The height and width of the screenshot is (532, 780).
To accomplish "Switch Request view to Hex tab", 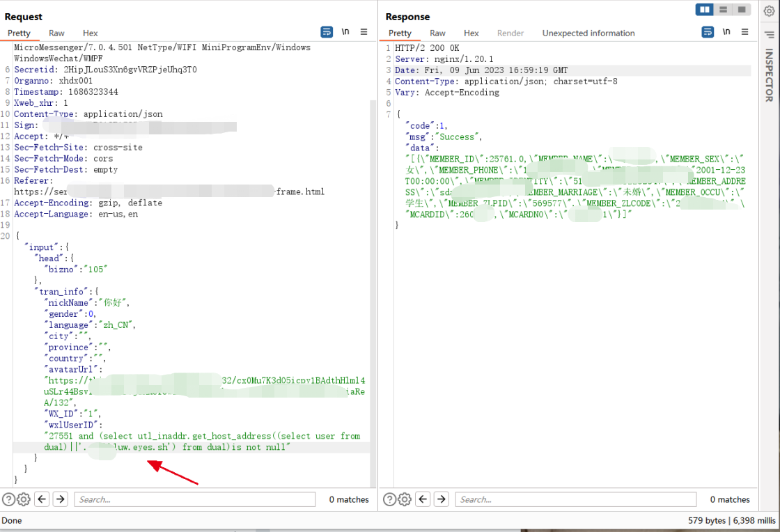I will click(x=90, y=33).
